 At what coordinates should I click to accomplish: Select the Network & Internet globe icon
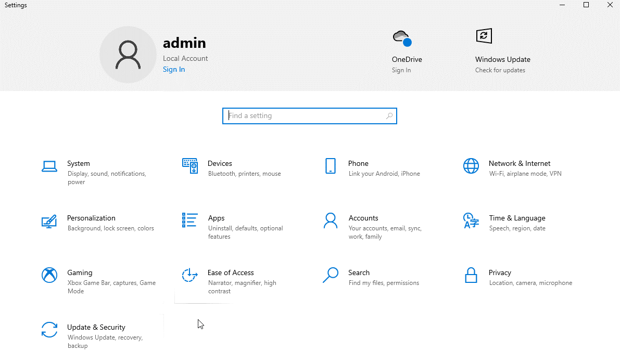pyautogui.click(x=471, y=166)
